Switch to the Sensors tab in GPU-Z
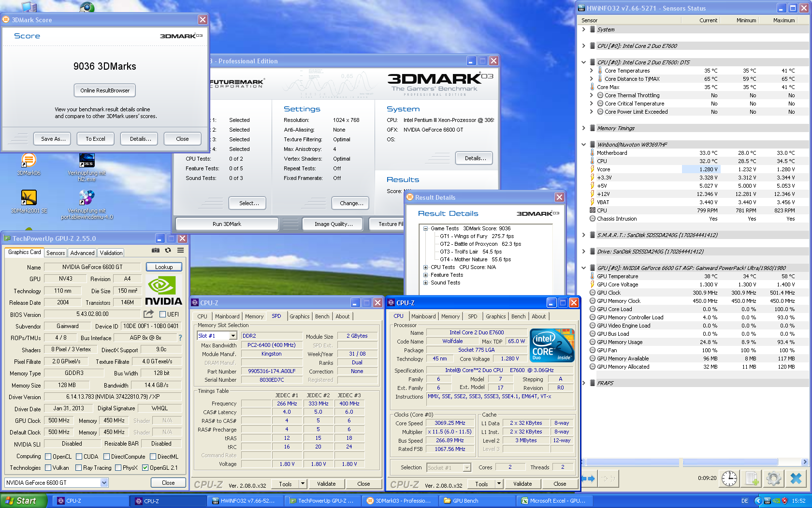 pyautogui.click(x=55, y=252)
